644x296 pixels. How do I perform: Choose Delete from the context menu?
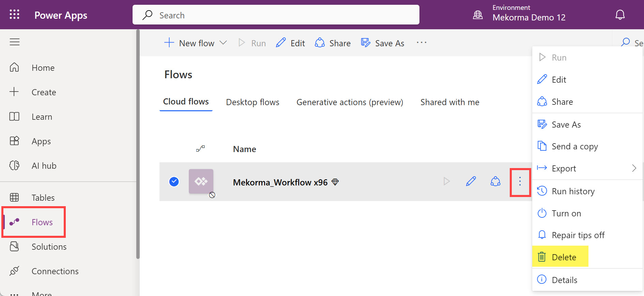pyautogui.click(x=564, y=257)
